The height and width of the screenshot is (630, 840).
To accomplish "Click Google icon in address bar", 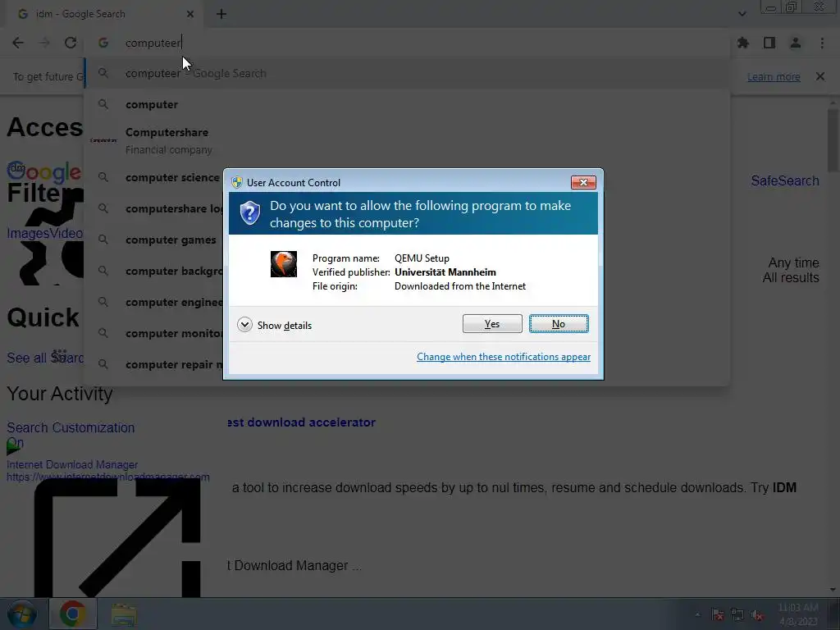I will 103,43.
